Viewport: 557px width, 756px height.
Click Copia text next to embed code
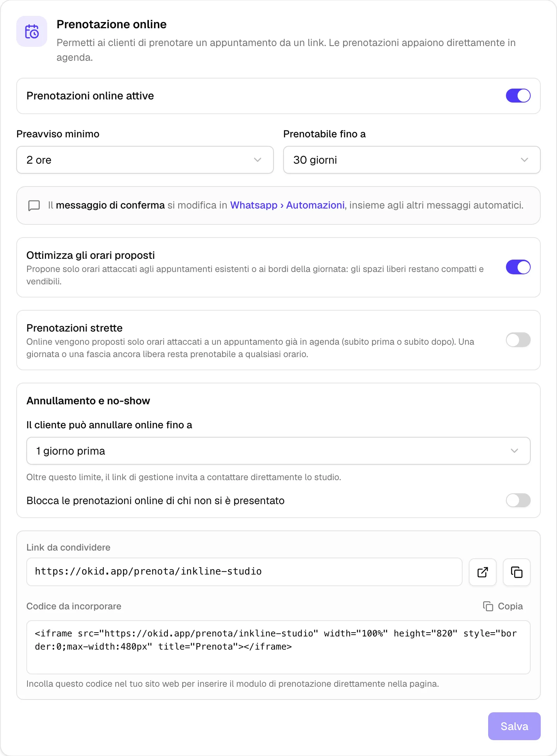click(x=510, y=606)
